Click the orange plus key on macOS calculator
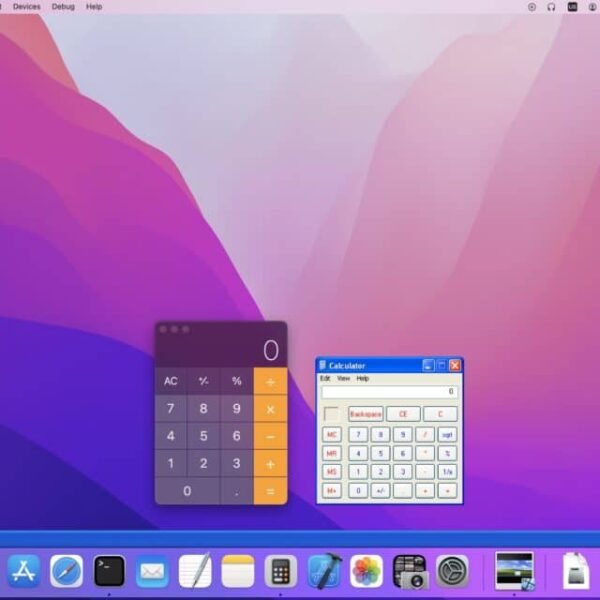This screenshot has height=600, width=600. [270, 464]
